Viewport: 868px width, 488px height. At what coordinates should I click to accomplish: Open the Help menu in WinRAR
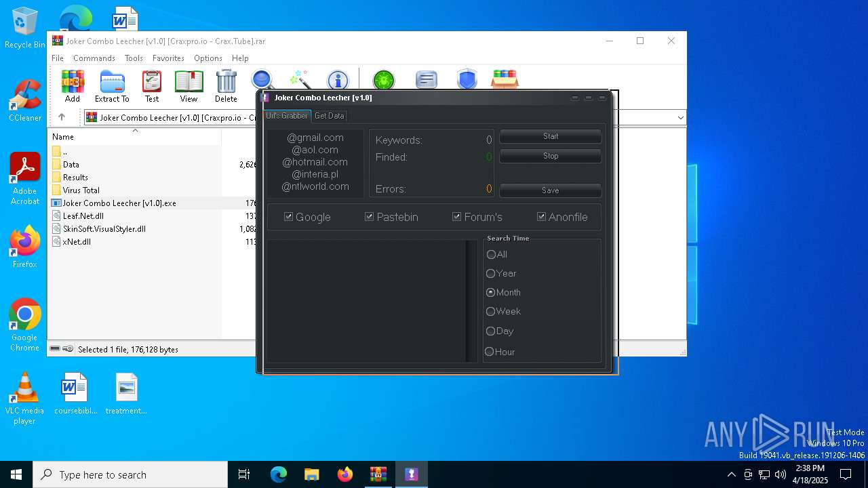click(x=240, y=58)
